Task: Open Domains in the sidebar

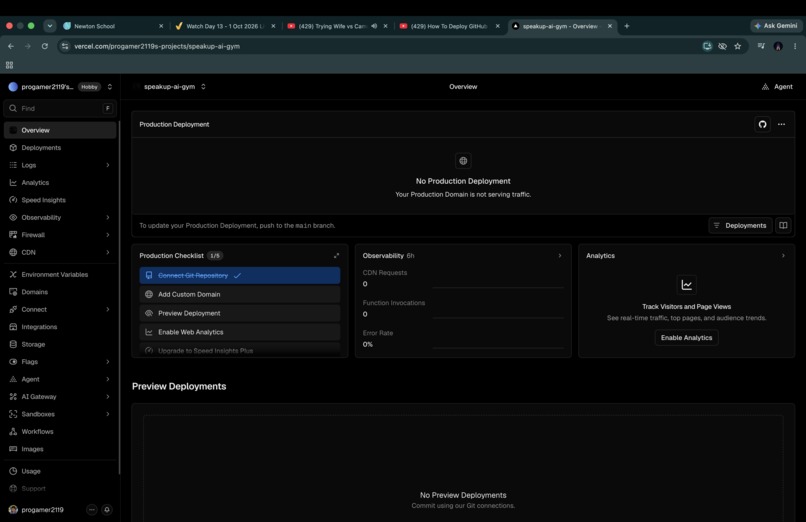Action: coord(60,292)
